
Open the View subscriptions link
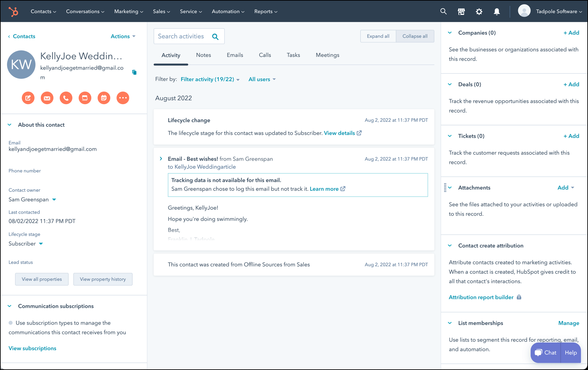coord(32,348)
